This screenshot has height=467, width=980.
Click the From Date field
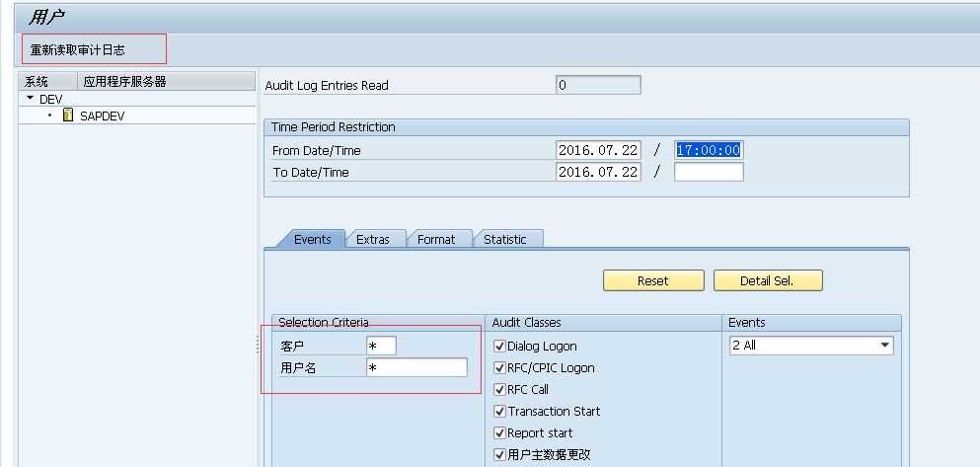pyautogui.click(x=598, y=150)
